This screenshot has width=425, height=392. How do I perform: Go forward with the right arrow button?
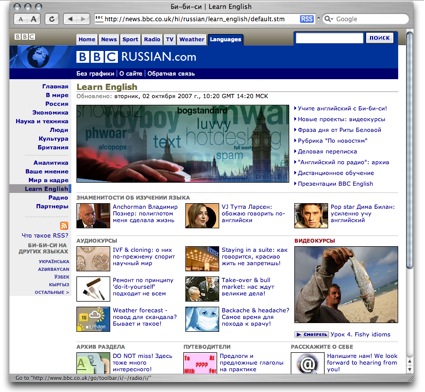pos(83,19)
